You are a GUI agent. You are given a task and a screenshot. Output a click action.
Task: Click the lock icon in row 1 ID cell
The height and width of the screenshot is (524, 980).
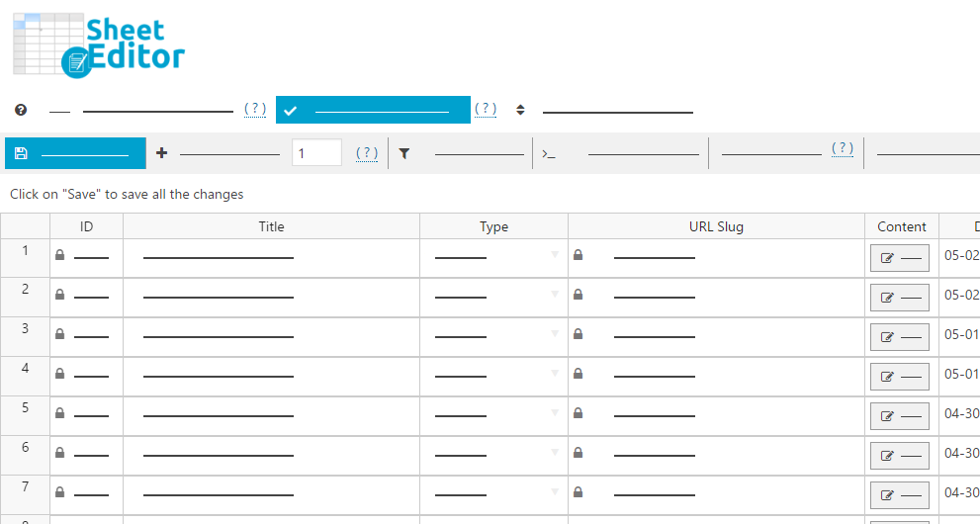coord(60,255)
